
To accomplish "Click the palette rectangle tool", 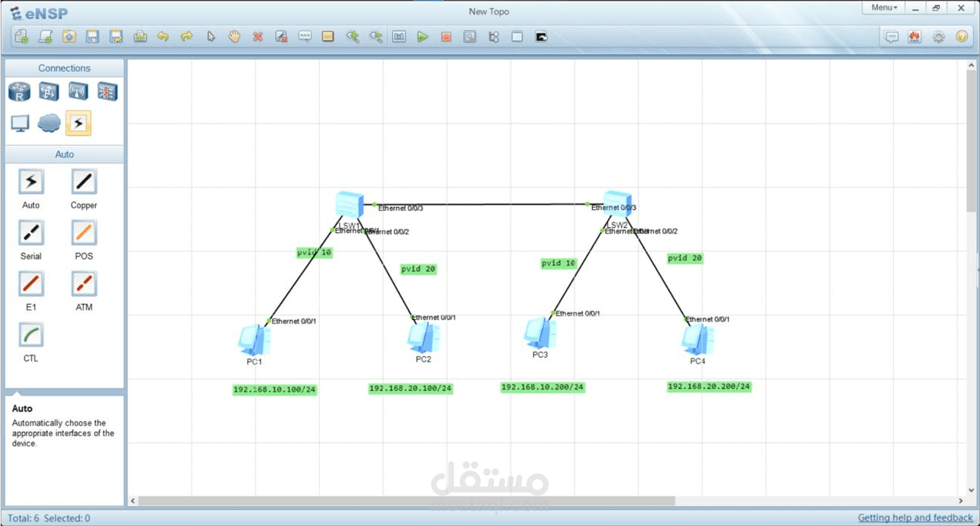I will pos(328,37).
